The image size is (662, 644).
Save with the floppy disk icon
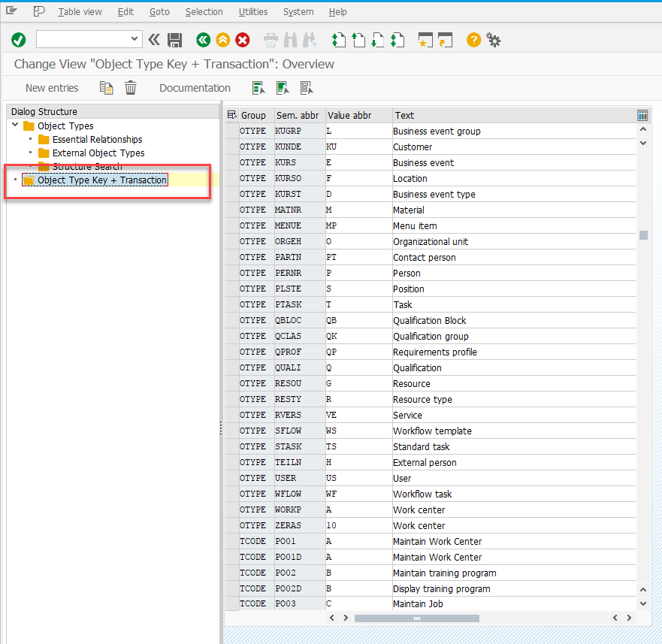[x=174, y=40]
